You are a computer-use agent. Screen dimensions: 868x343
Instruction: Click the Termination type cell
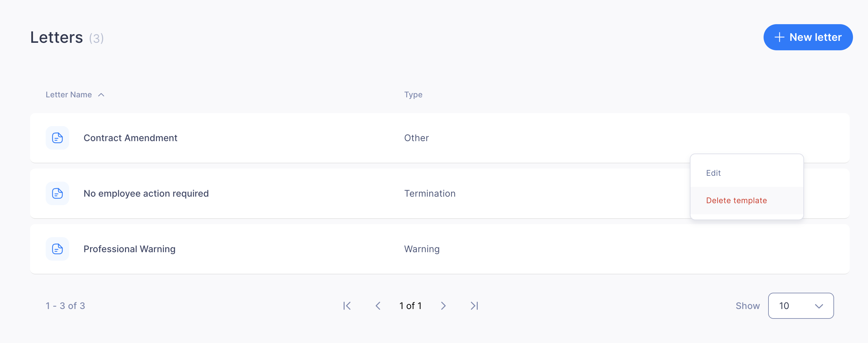click(430, 194)
